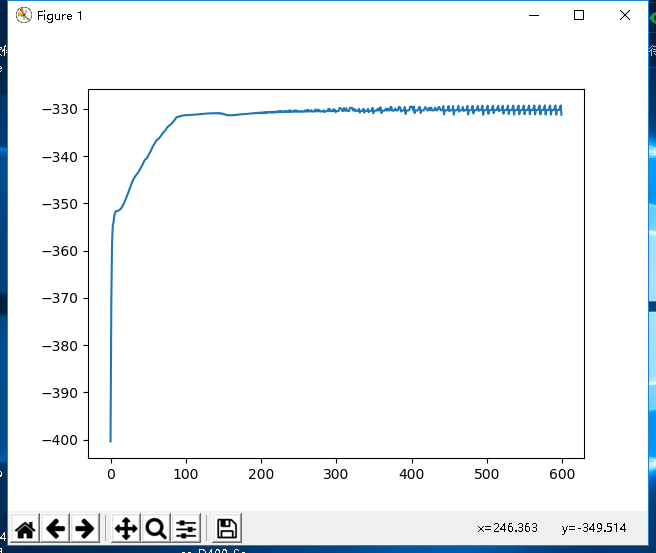
Task: Click the -350 y-axis tick label
Action: click(60, 204)
